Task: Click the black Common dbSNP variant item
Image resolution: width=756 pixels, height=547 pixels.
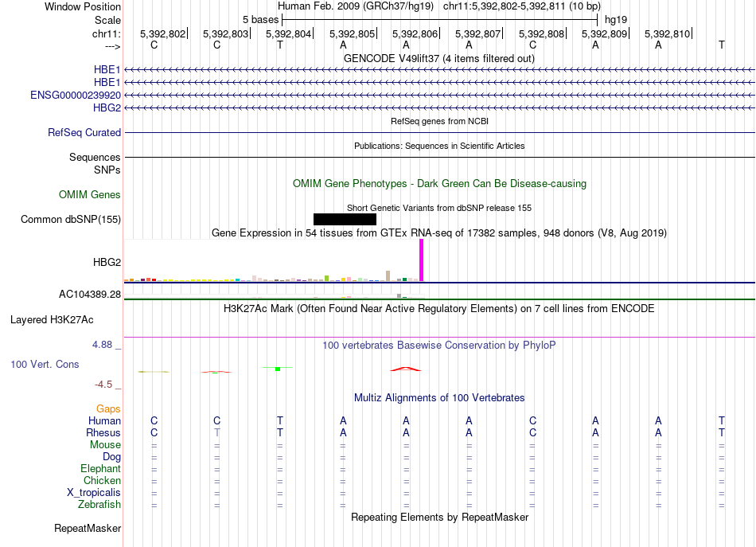Action: [x=345, y=220]
